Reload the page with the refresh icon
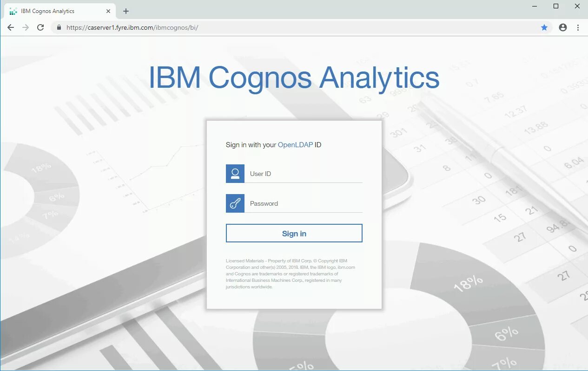The height and width of the screenshot is (371, 588). [x=40, y=27]
